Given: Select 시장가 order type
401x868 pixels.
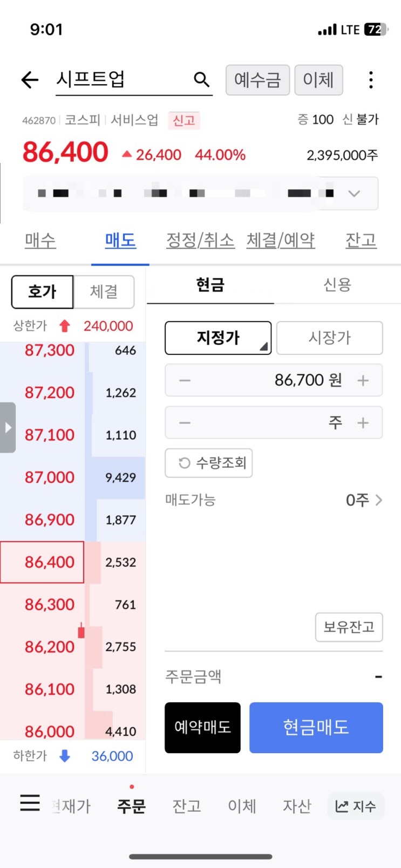Looking at the screenshot, I should pos(330,338).
